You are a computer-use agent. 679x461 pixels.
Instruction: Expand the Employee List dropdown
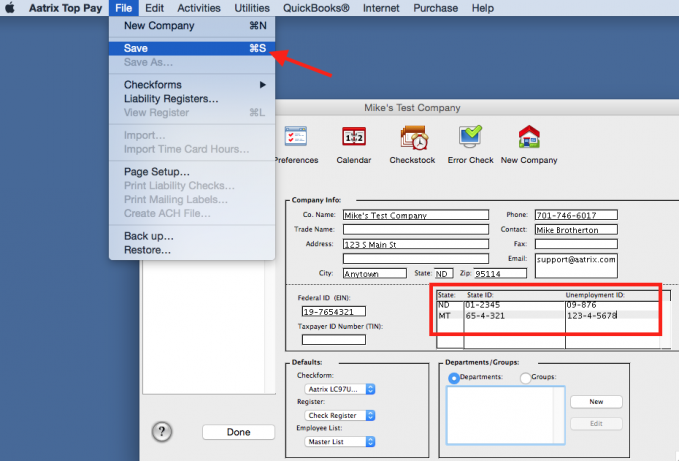tap(339, 440)
